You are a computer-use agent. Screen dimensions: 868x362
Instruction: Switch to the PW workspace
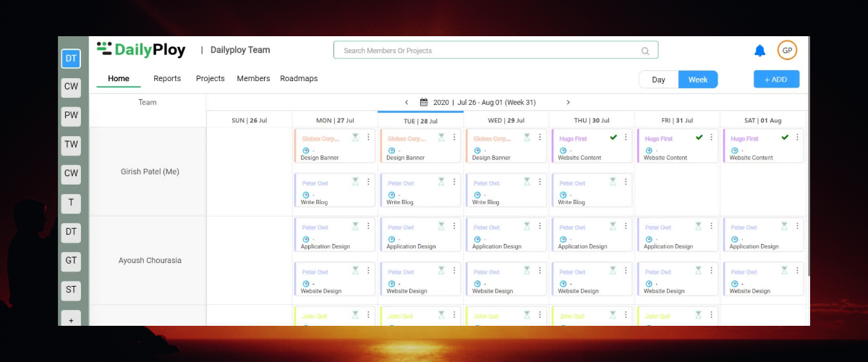coord(71,115)
